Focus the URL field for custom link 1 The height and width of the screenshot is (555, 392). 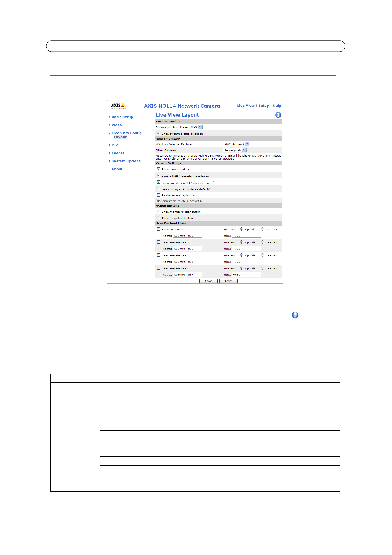click(246, 235)
